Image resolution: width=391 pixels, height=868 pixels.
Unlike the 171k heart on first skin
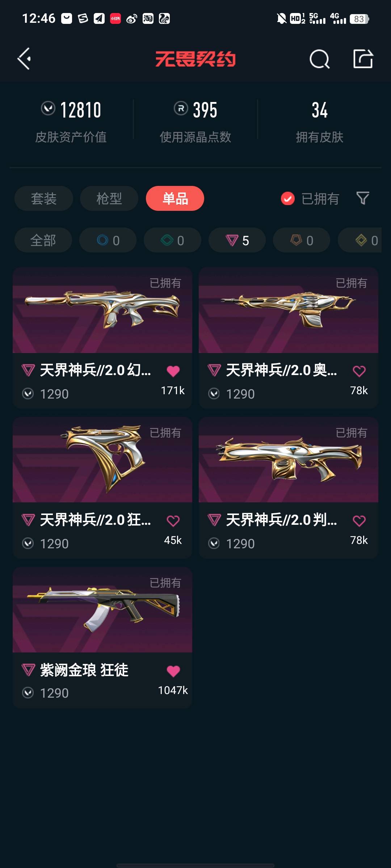point(173,371)
